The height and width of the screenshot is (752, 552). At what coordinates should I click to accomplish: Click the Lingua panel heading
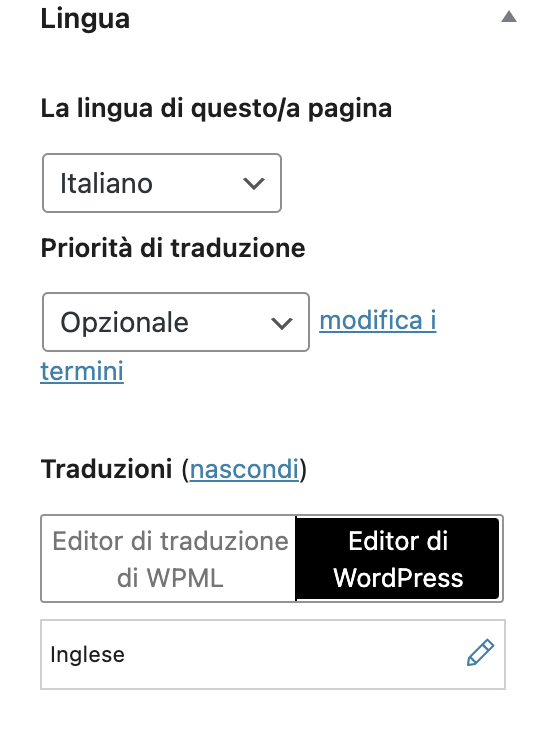coord(85,19)
